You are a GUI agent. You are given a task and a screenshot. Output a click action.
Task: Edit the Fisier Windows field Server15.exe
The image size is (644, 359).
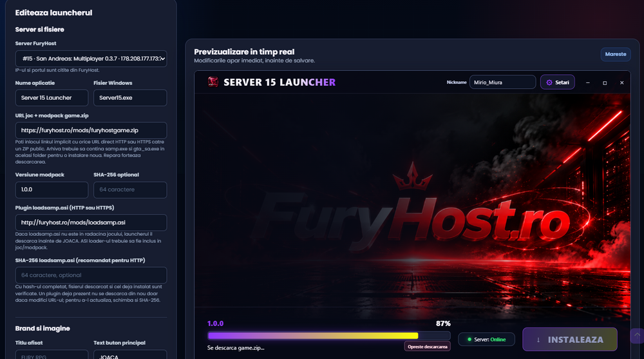(130, 98)
